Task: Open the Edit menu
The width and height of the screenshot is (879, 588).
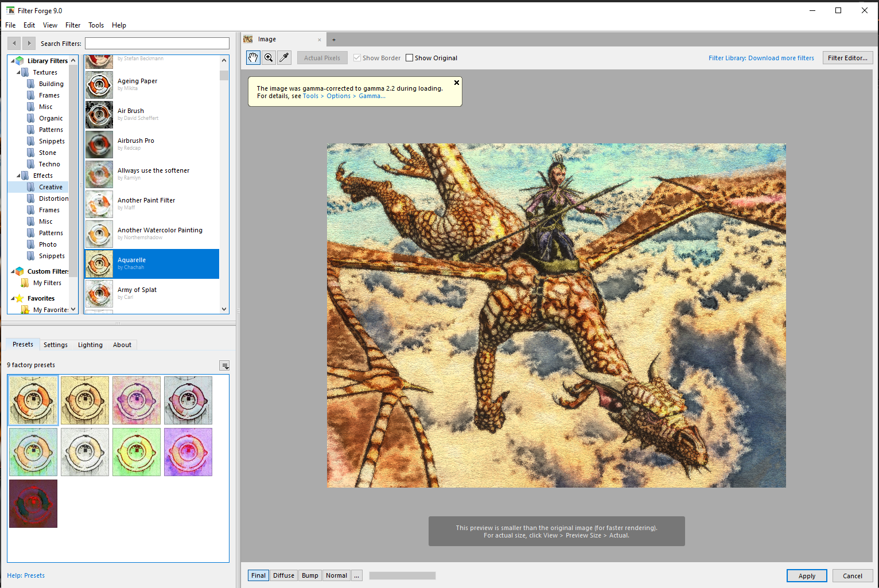Action: (x=29, y=25)
